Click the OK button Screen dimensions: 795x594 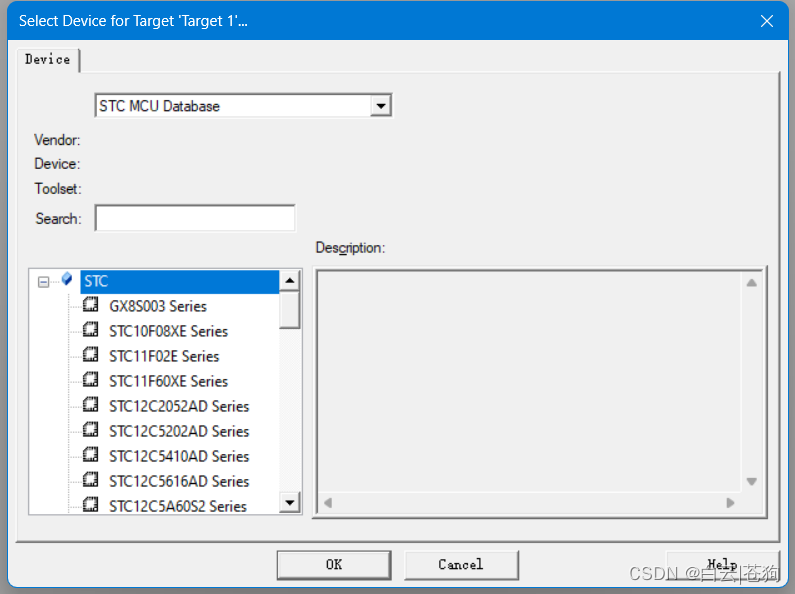pos(334,565)
